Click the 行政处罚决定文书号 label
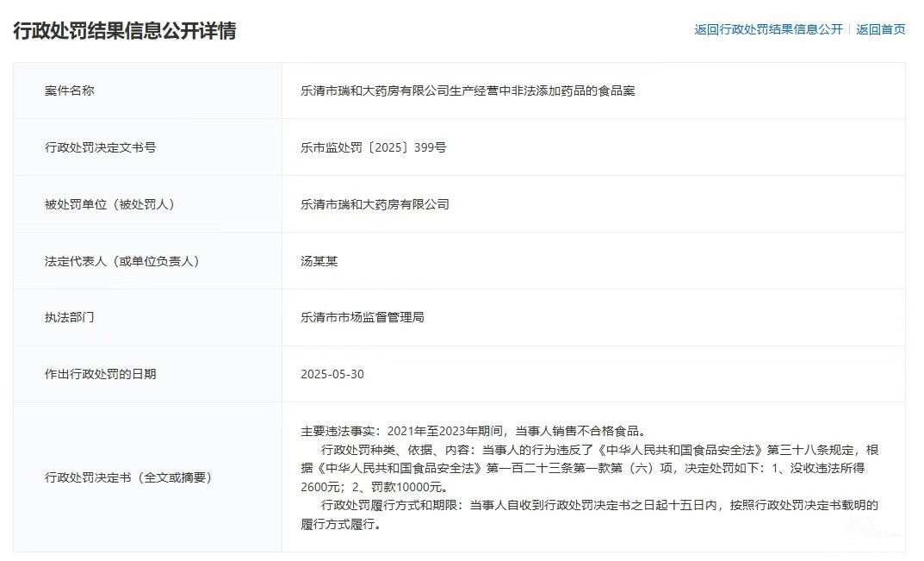This screenshot has width=924, height=561. tap(100, 147)
